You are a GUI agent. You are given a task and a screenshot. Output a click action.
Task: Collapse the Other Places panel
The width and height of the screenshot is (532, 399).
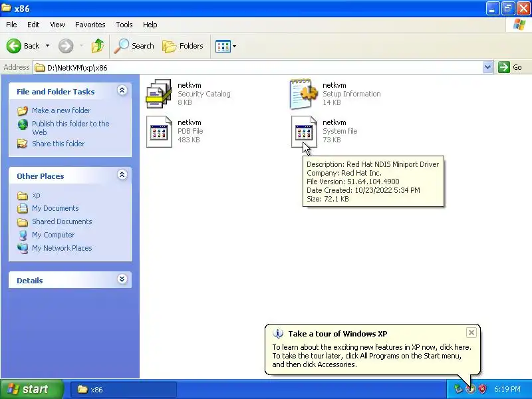[122, 174]
